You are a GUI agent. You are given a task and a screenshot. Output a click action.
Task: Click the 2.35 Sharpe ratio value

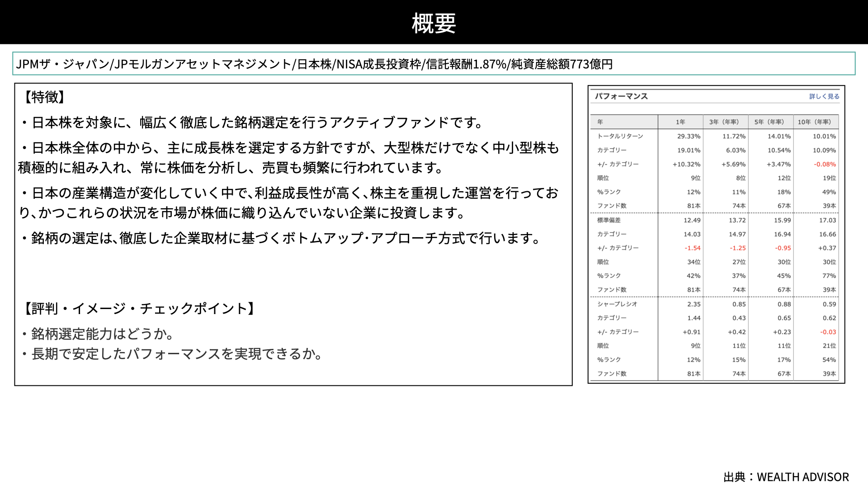click(693, 304)
